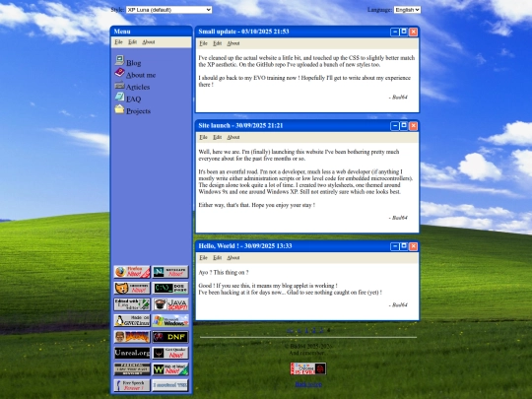
Task: Click the Bad64 signature under Small update
Action: pyautogui.click(x=398, y=97)
